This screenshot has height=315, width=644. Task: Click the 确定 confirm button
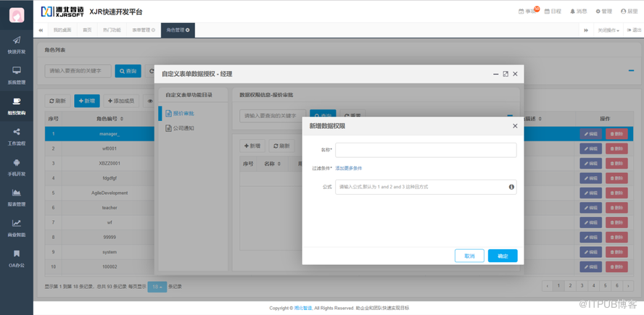[x=503, y=256]
